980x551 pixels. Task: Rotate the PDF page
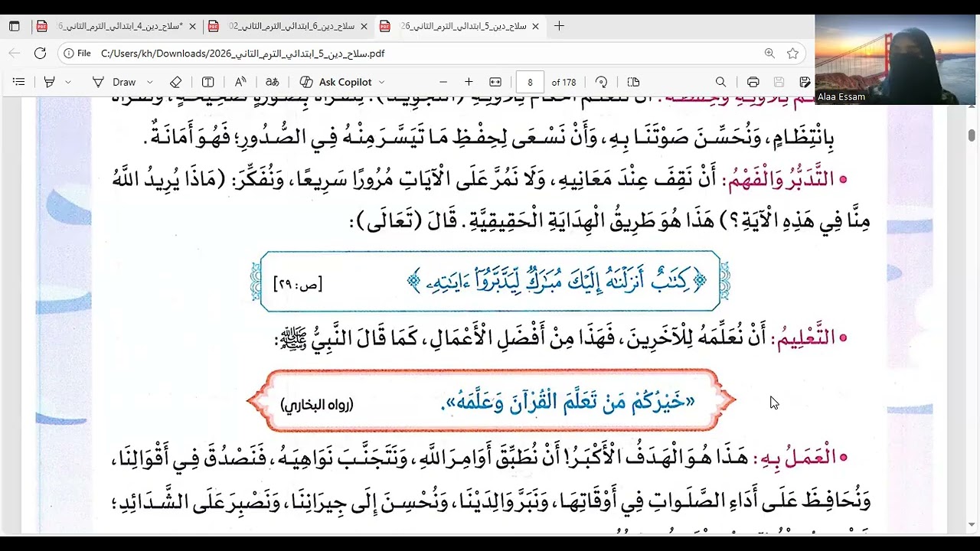(x=601, y=82)
